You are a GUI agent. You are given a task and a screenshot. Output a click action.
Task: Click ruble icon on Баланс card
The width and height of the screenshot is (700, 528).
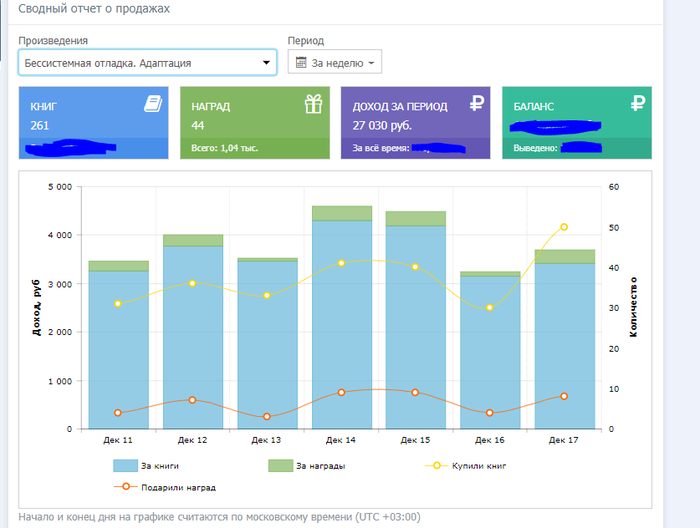click(637, 104)
